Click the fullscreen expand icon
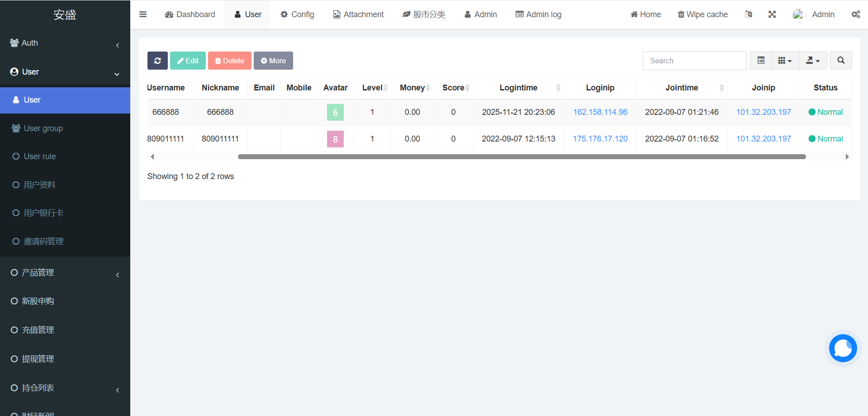Viewport: 868px width, 416px height. click(772, 14)
